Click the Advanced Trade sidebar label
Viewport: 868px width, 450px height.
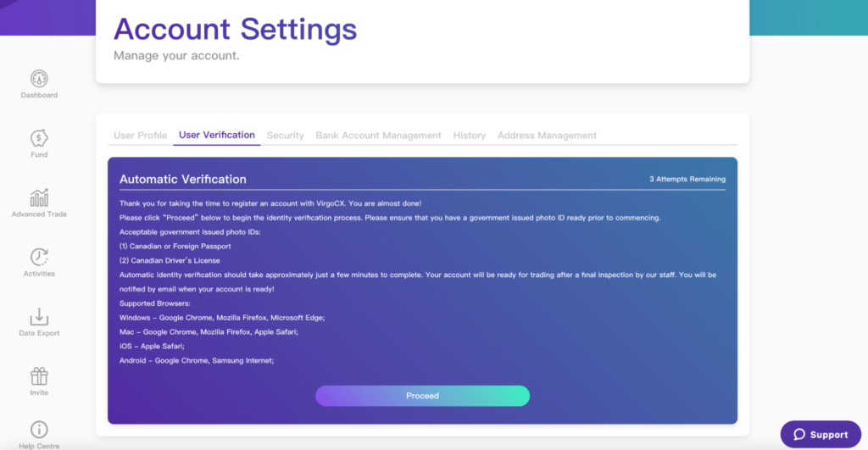point(39,214)
